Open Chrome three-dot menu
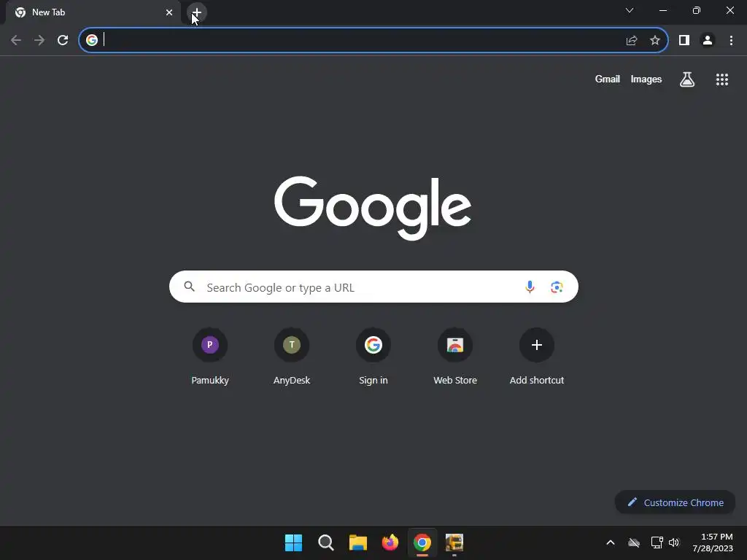The image size is (747, 560). point(731,40)
